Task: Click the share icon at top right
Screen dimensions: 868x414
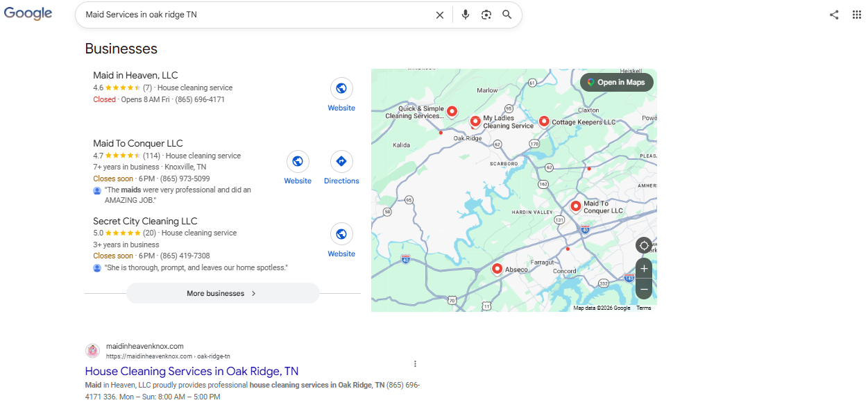Action: pos(834,15)
